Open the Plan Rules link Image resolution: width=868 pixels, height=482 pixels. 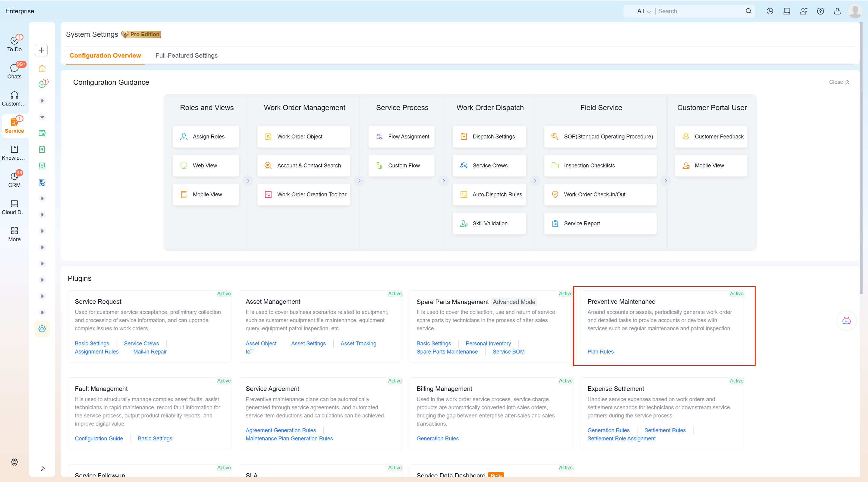tap(600, 351)
